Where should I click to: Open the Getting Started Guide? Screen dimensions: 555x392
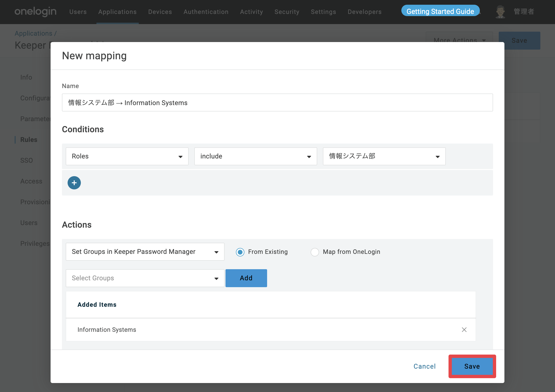pyautogui.click(x=440, y=11)
